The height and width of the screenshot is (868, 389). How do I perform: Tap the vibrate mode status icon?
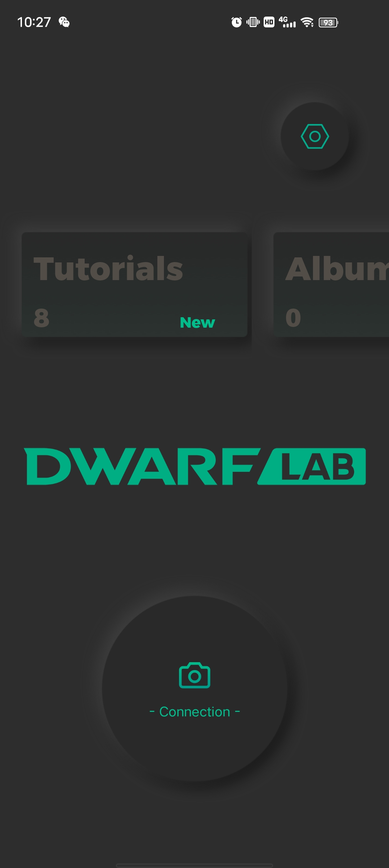coord(253,22)
